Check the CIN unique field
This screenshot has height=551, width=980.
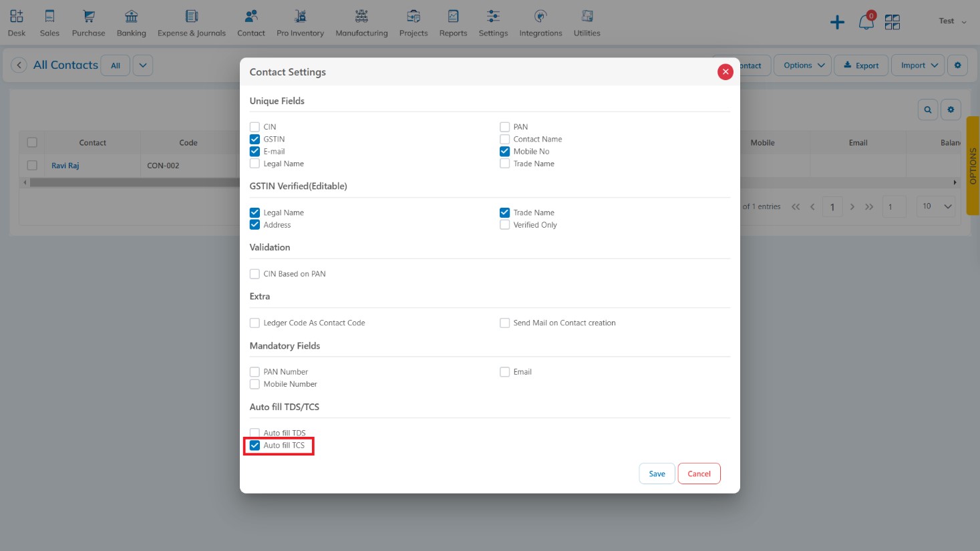(x=255, y=127)
